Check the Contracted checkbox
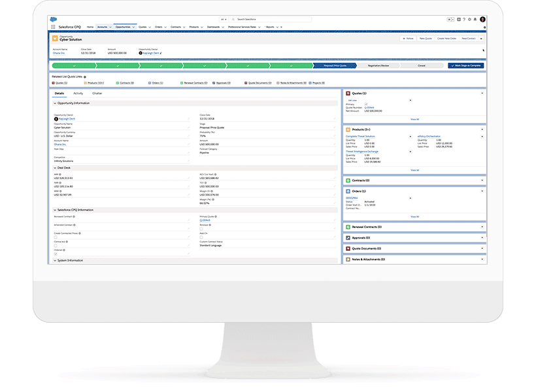Viewport: 536px width, 392px height. 56,245
